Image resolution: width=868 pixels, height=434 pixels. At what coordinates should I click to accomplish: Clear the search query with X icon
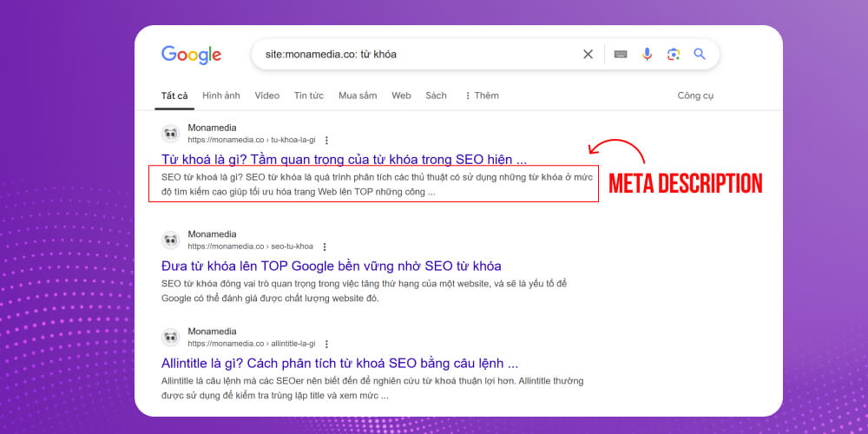click(588, 54)
